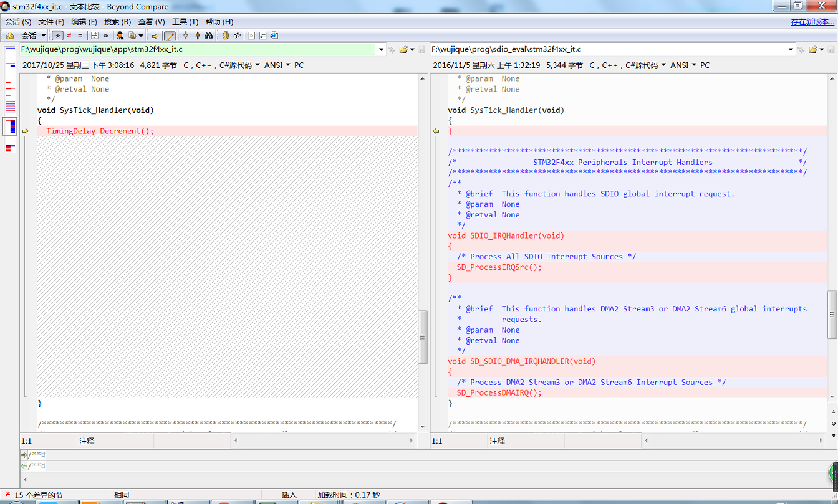
Task: Click left pane Save disk icon
Action: (421, 49)
